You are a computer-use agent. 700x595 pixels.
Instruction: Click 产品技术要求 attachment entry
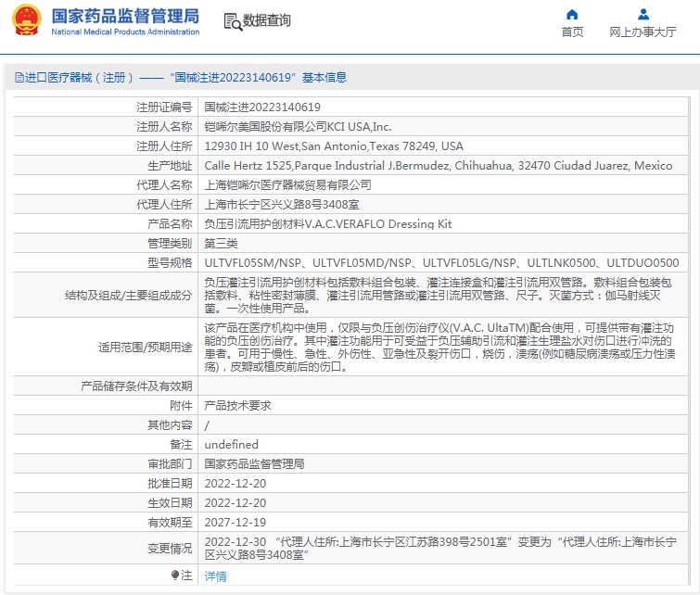(x=237, y=405)
